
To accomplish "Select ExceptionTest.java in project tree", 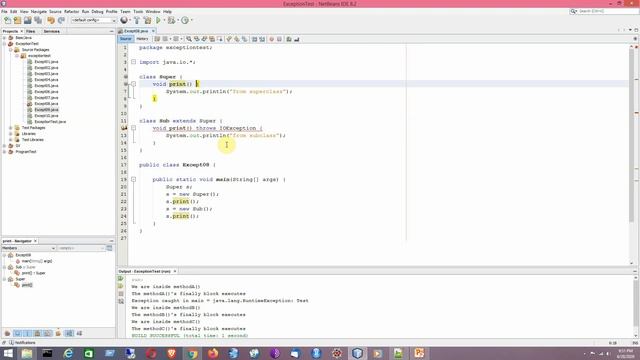I will coord(50,122).
